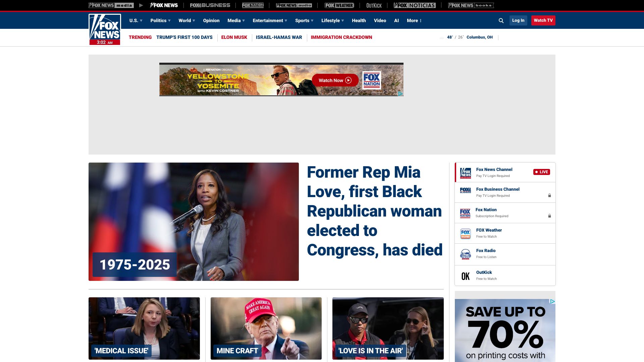Expand the U.S. dropdown menu

click(136, 20)
